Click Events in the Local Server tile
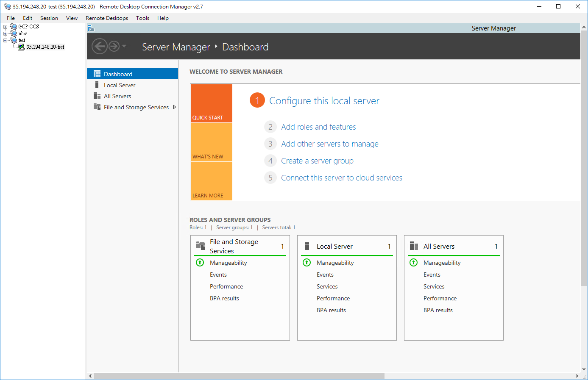The width and height of the screenshot is (588, 380). pyautogui.click(x=325, y=275)
